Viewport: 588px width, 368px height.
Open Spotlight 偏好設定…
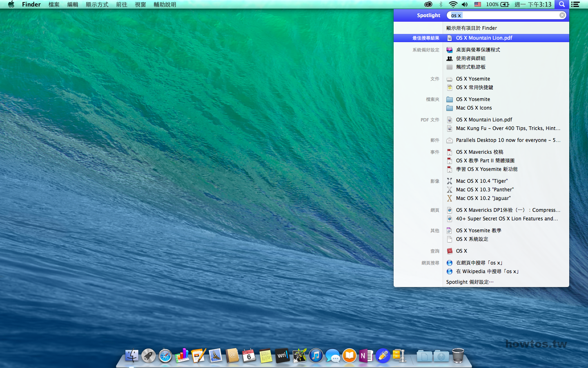(x=470, y=282)
